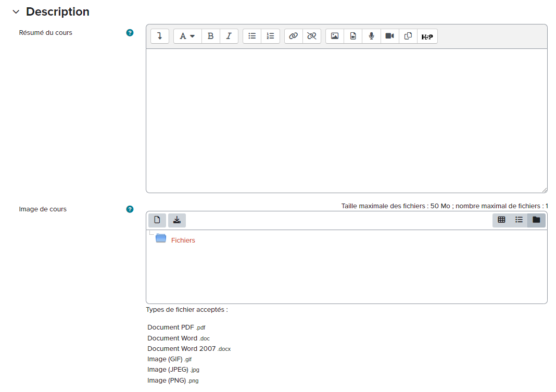The width and height of the screenshot is (556, 392).
Task: Insert a numbered list
Action: tap(270, 36)
